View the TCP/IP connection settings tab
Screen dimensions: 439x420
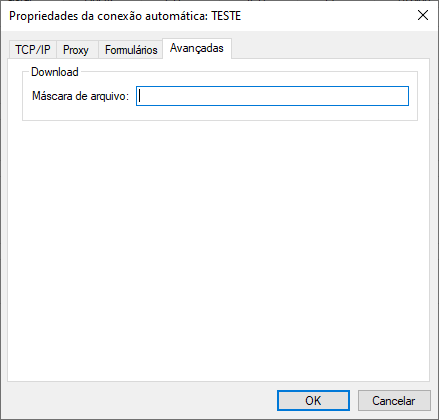point(33,50)
